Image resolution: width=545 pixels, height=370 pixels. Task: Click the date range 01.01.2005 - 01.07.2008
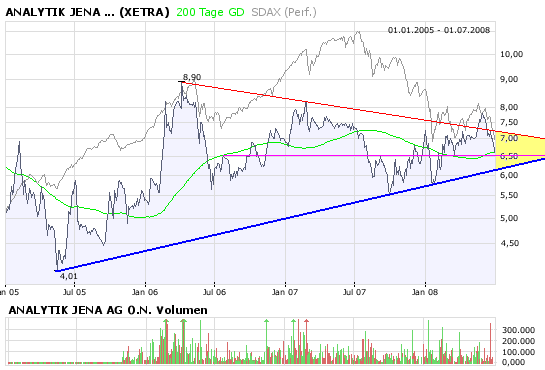[439, 30]
